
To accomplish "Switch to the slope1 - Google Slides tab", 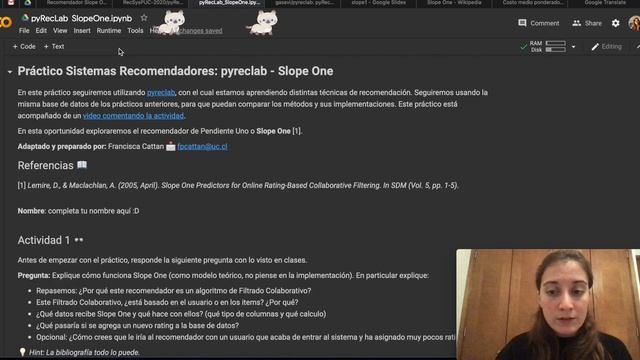I will tap(378, 3).
